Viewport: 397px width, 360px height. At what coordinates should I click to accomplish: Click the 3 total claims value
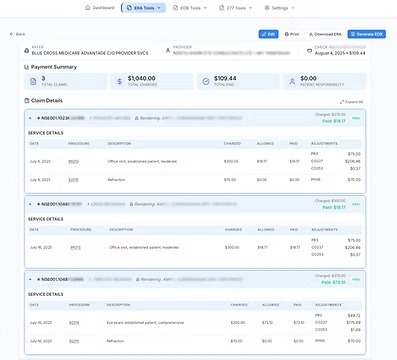[x=43, y=78]
